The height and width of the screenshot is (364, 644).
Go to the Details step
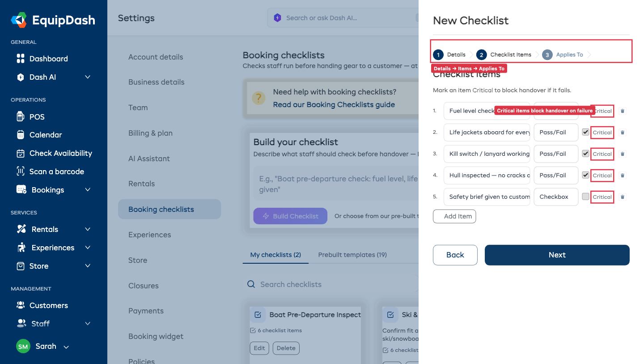point(449,55)
